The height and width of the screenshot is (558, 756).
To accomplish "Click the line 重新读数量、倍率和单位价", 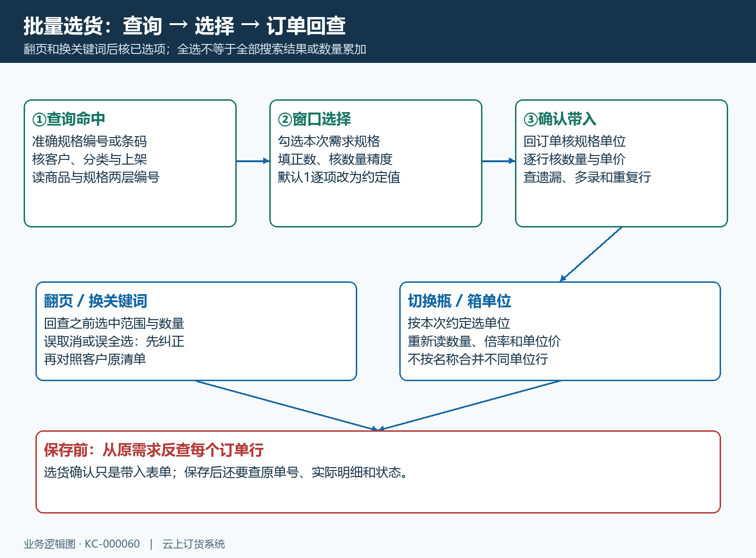I will point(484,341).
